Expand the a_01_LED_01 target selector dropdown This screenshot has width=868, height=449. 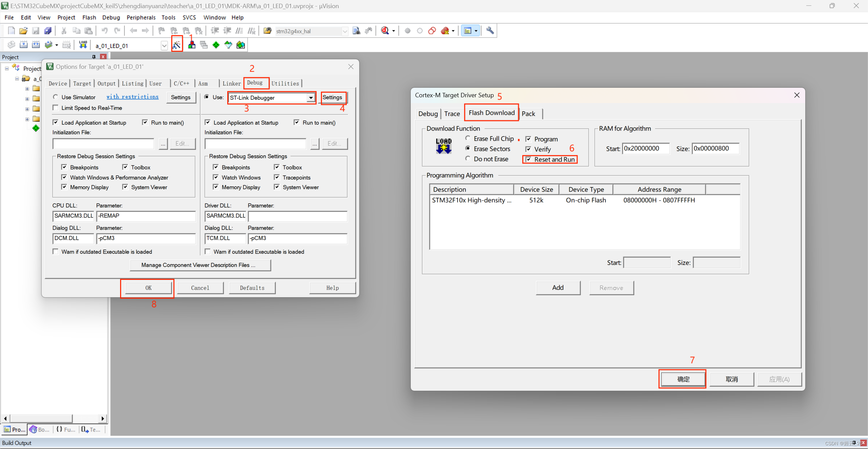coord(164,45)
